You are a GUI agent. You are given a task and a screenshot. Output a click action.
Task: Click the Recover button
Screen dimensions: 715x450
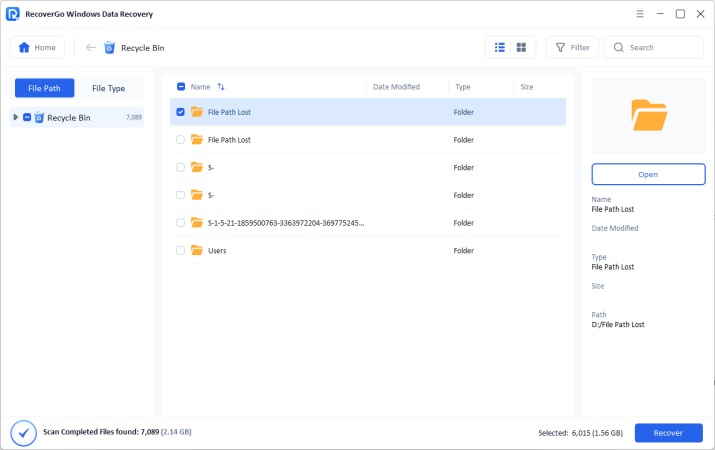pos(668,433)
